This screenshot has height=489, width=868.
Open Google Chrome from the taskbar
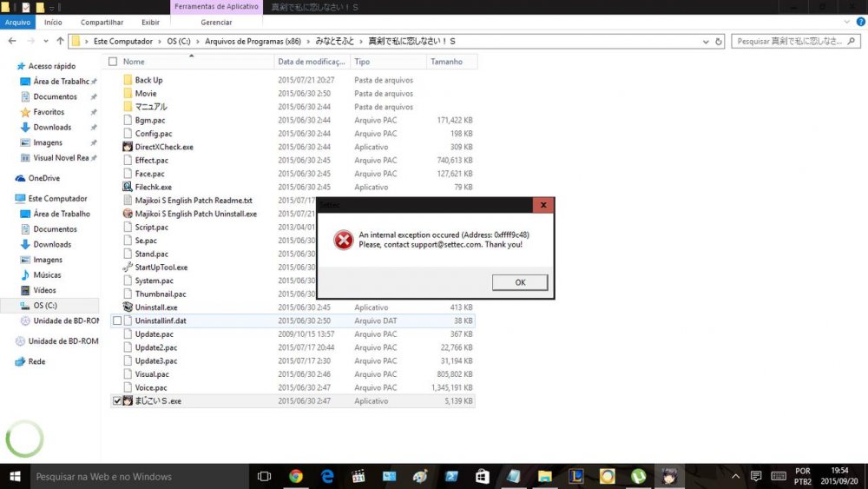click(296, 476)
